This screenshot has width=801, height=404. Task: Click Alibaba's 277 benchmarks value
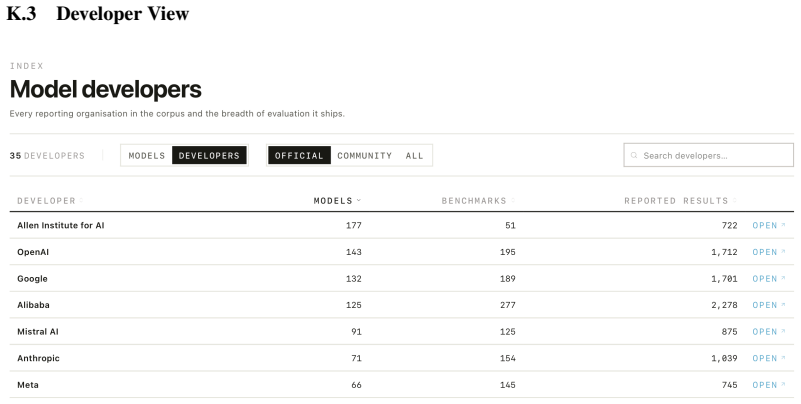pos(507,305)
